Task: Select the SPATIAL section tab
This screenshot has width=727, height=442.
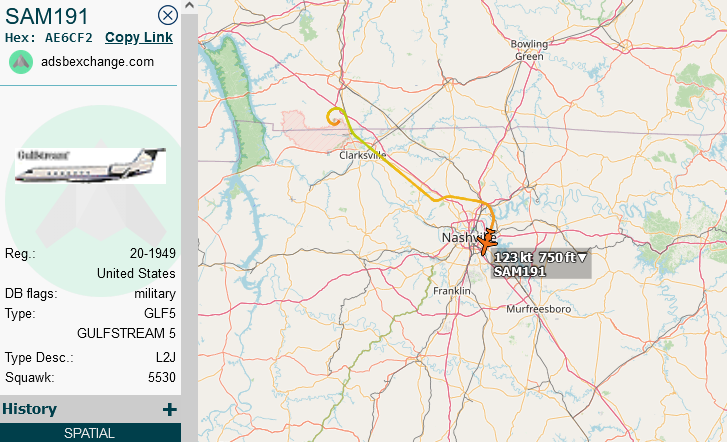Action: point(90,433)
